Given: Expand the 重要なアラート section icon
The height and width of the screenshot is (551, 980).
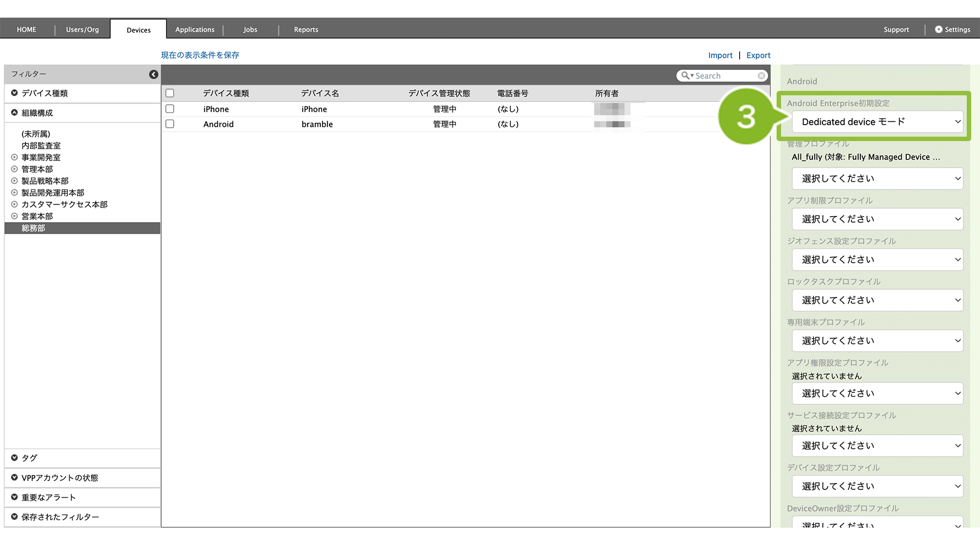Looking at the screenshot, I should point(14,497).
